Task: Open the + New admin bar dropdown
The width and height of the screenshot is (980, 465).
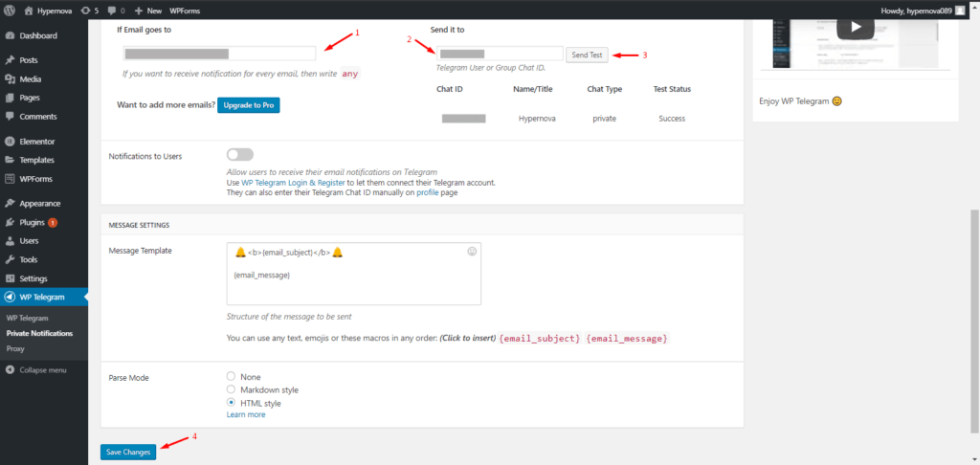Action: point(147,10)
